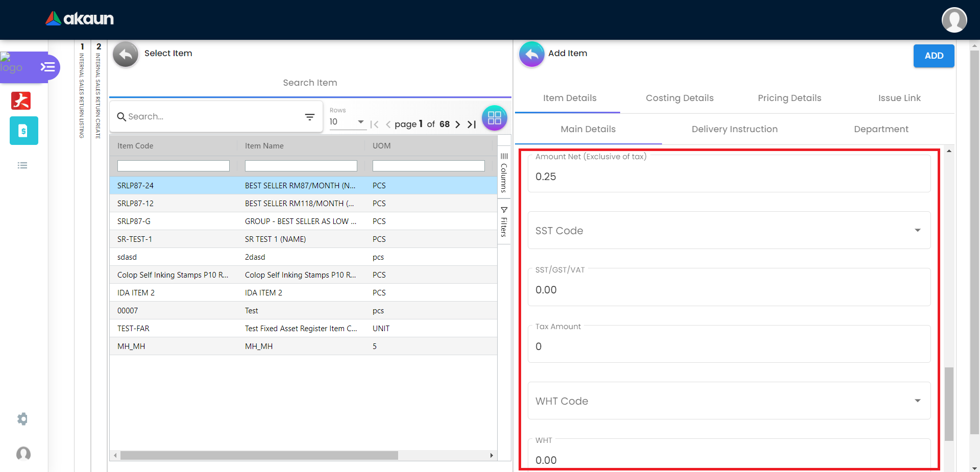Click the horizontal scrollbar of item table

click(259, 455)
